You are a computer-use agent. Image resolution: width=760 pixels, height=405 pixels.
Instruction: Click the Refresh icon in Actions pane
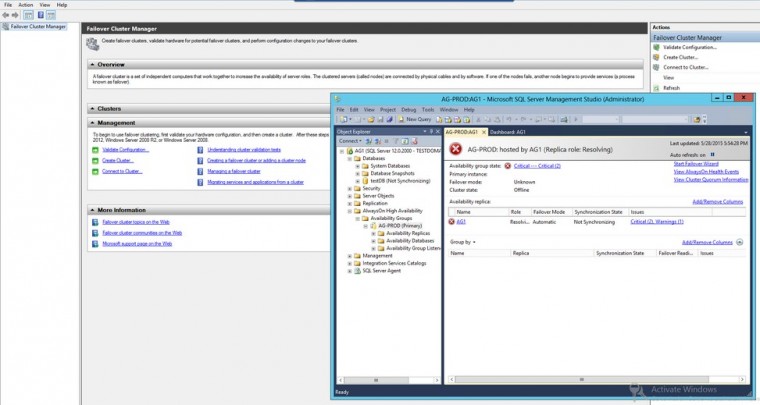pyautogui.click(x=656, y=88)
